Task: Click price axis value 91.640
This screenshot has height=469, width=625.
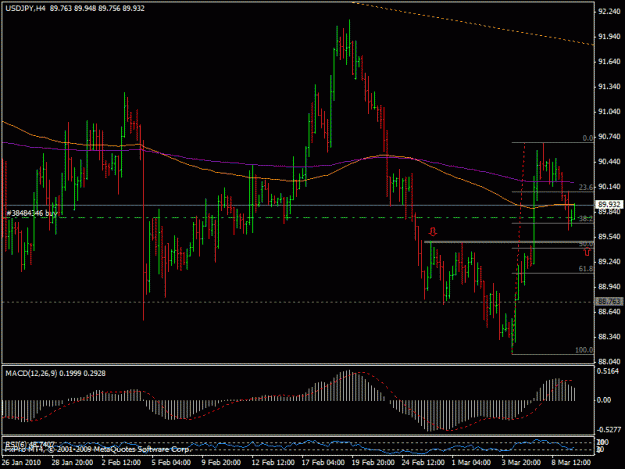Action: pos(609,61)
